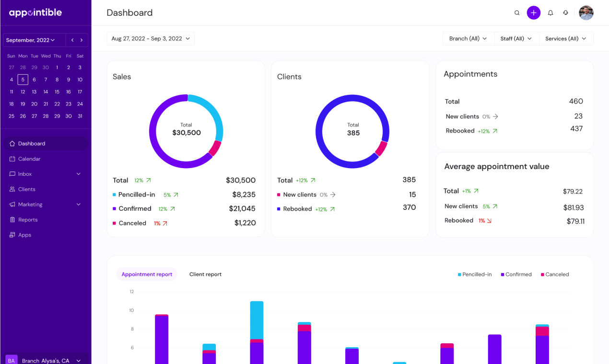
Task: Toggle the Pencilled-in legend in chart
Action: pos(475,274)
